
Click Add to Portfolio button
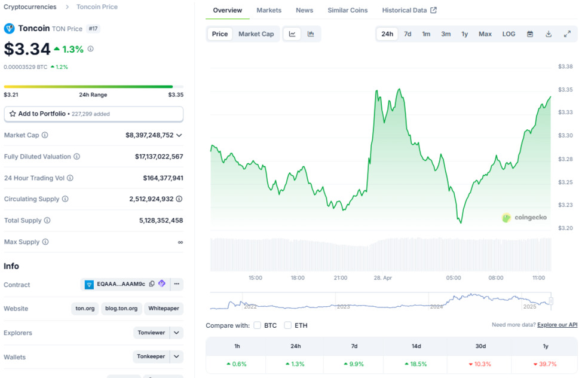pos(93,114)
